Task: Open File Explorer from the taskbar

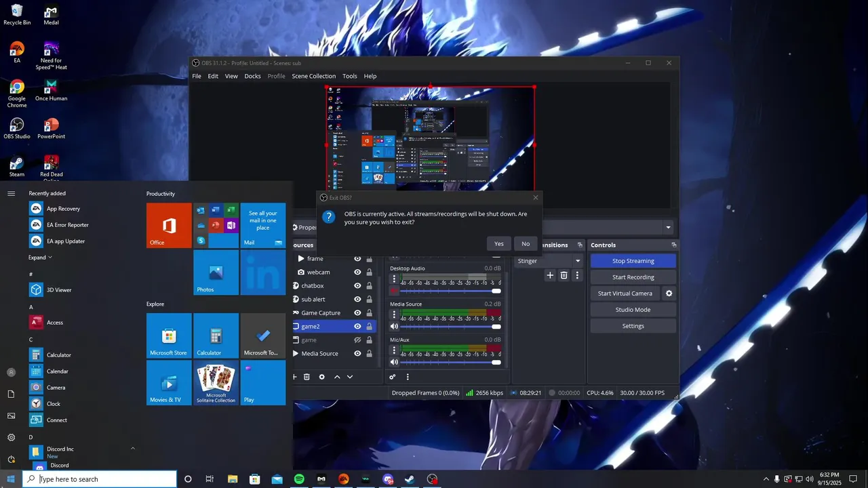Action: 233,479
